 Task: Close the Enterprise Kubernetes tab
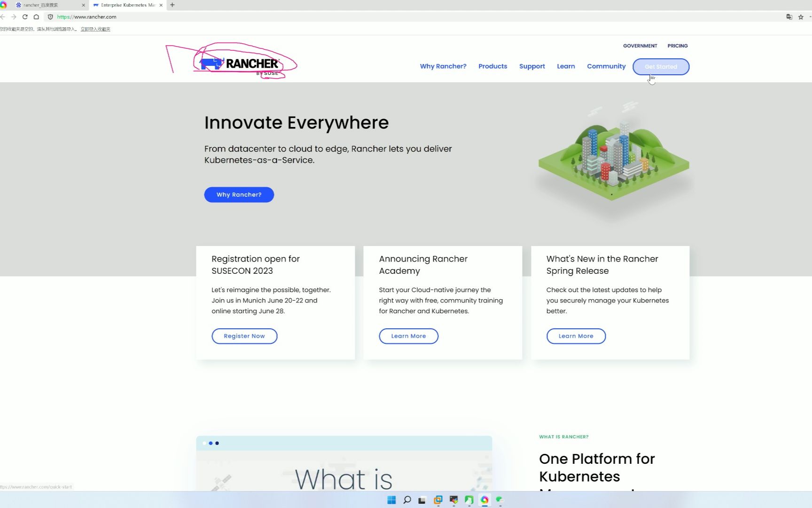[161, 5]
